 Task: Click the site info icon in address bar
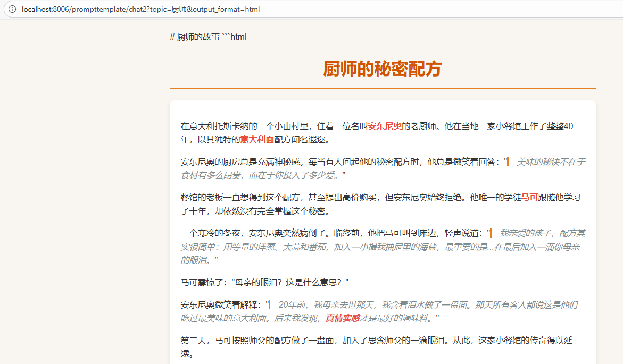point(12,9)
